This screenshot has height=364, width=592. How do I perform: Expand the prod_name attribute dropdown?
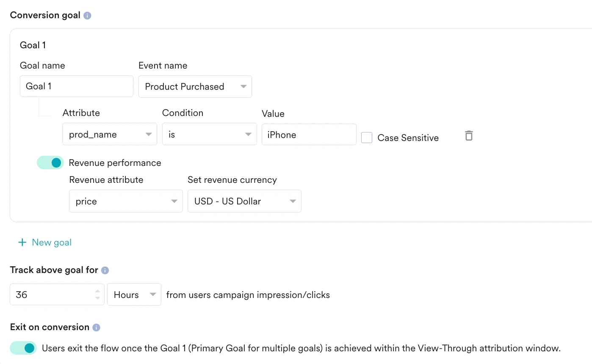click(110, 135)
